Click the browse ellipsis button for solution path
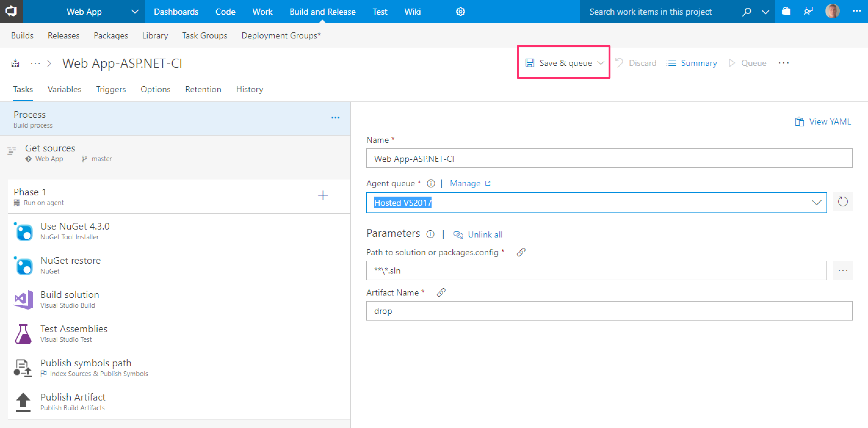The image size is (868, 428). (842, 270)
